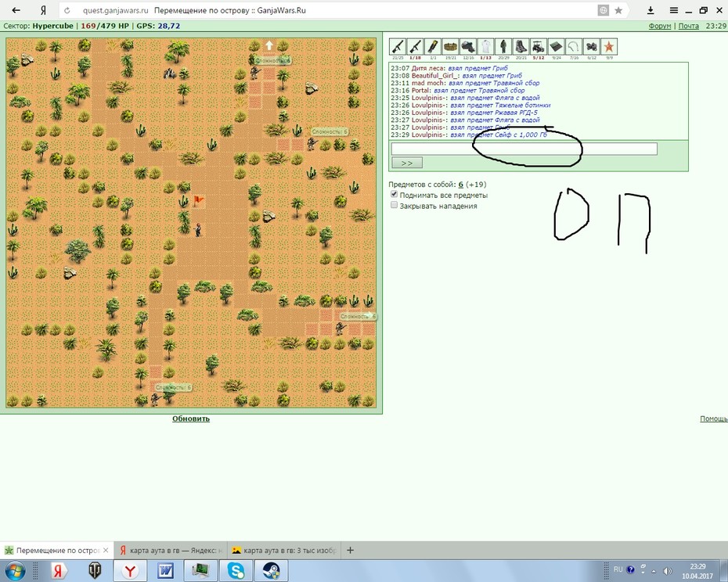728x582 pixels.
Task: Click the '>>' send message button
Action: [x=407, y=163]
